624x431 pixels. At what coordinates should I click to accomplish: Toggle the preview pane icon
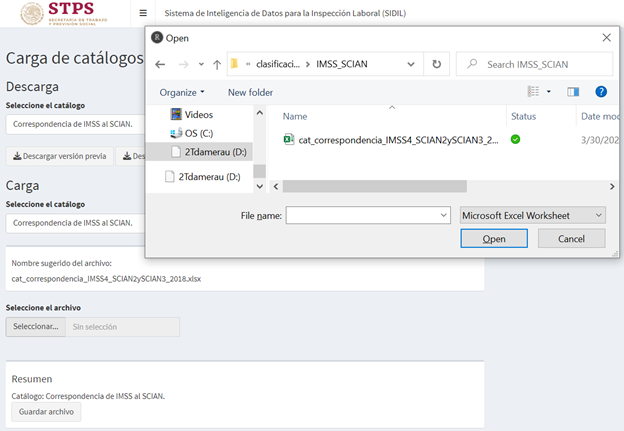[573, 92]
